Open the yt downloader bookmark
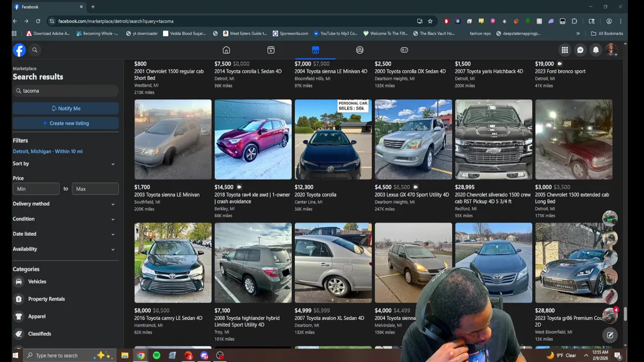The image size is (644, 362). (142, 33)
